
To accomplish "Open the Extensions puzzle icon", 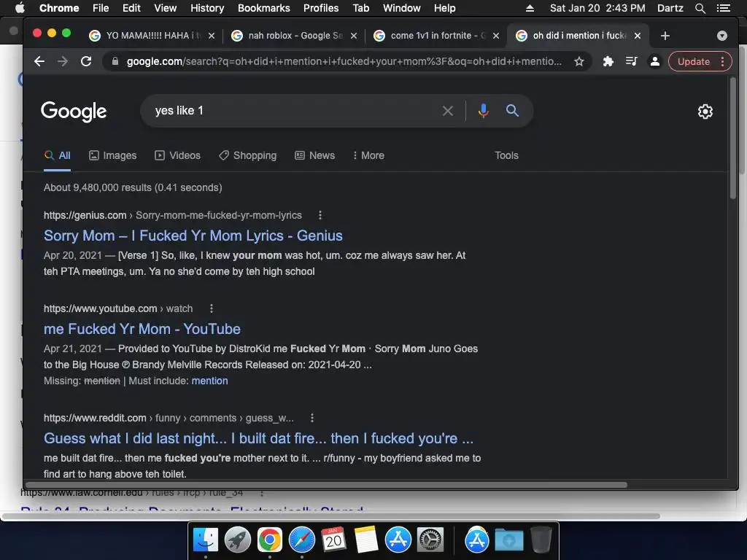I will coord(608,61).
